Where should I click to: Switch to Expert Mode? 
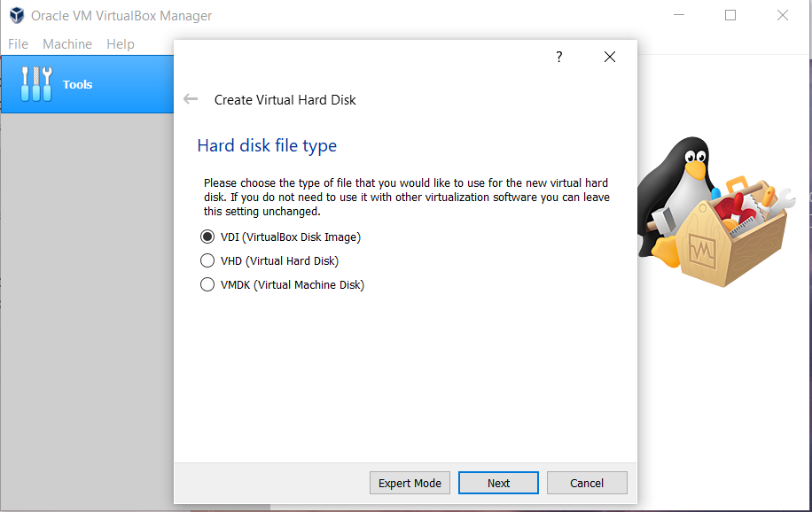point(410,483)
